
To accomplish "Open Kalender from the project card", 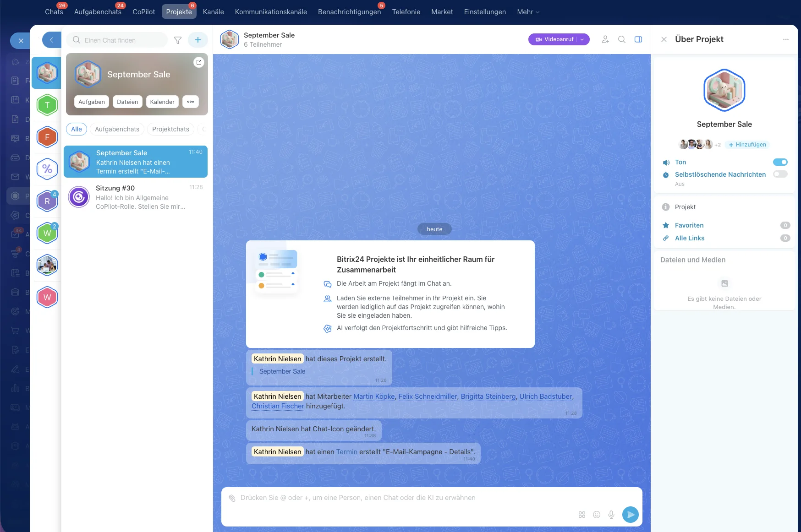I will (162, 102).
